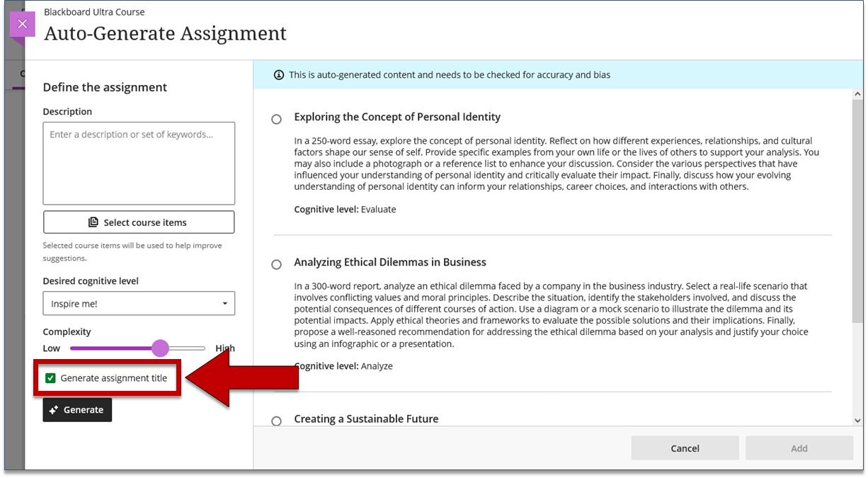Click the Inspire me! dropdown arrow

tap(225, 304)
